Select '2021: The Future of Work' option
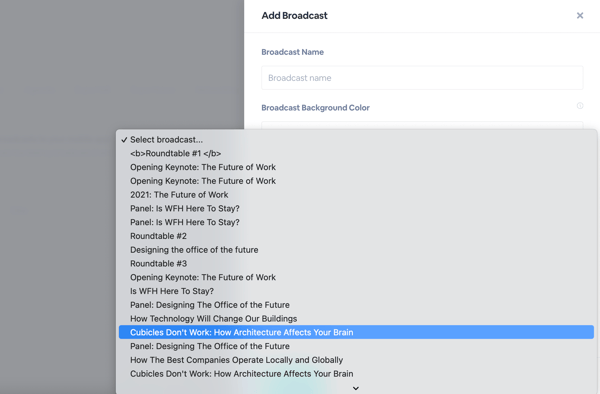Viewport: 600px width, 394px height. point(356,195)
